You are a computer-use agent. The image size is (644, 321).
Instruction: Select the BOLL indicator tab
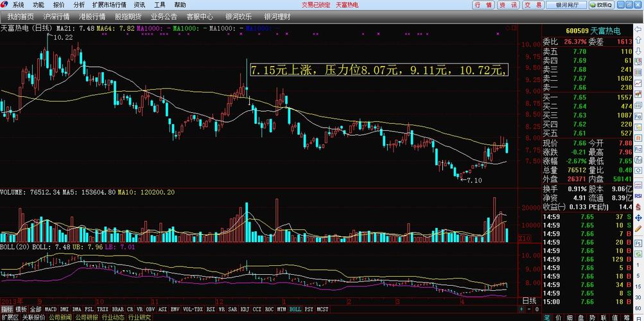click(x=295, y=309)
